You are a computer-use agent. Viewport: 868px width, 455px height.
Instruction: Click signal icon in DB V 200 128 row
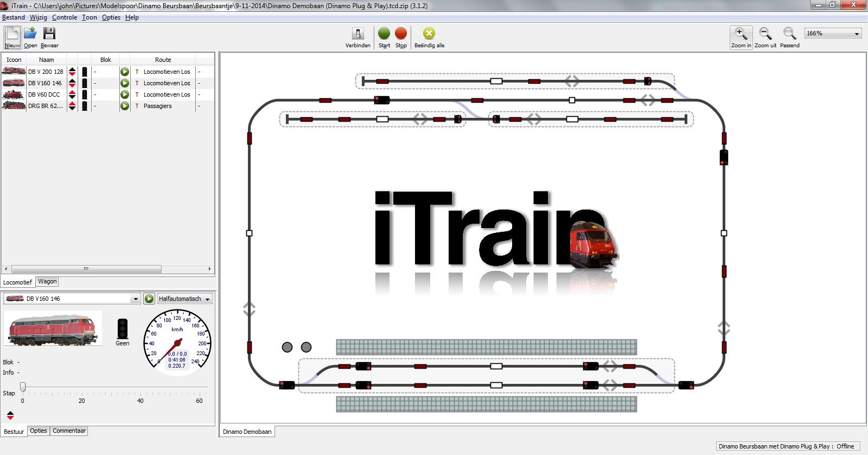pyautogui.click(x=85, y=72)
